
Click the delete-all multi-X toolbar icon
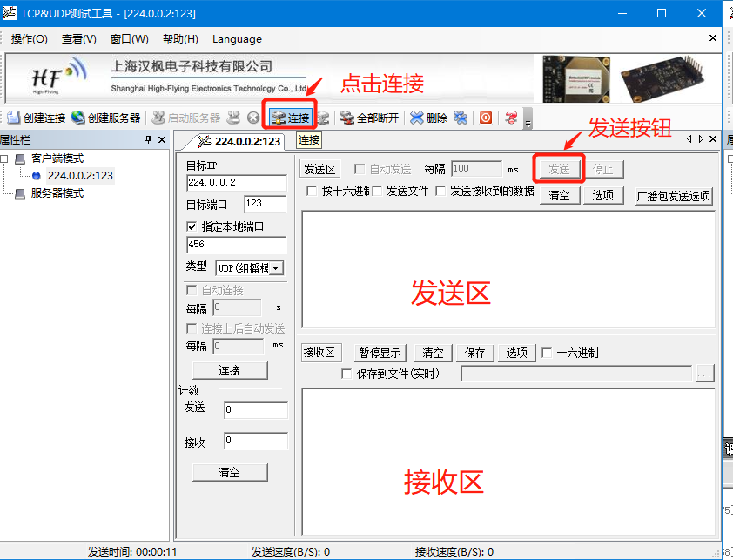tap(461, 118)
